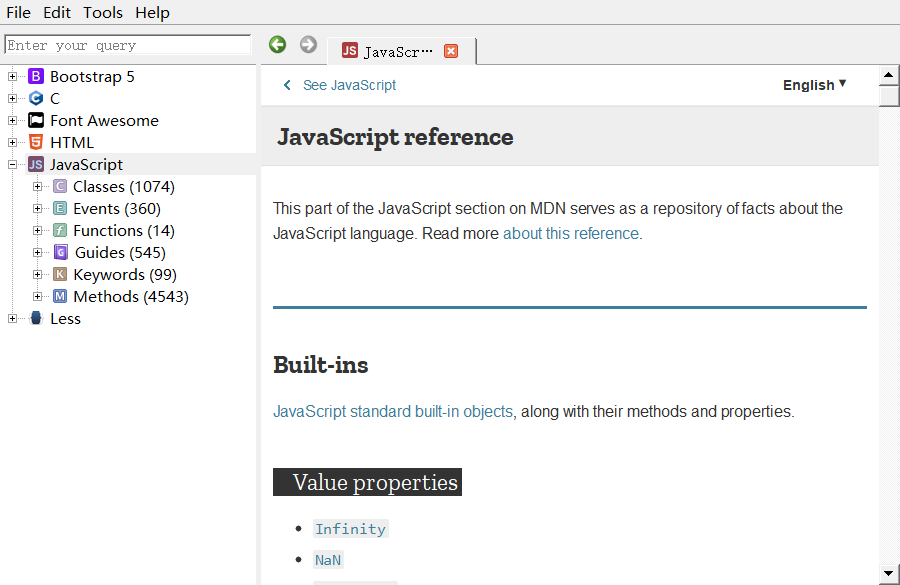Expand the Less docset node

[12, 318]
